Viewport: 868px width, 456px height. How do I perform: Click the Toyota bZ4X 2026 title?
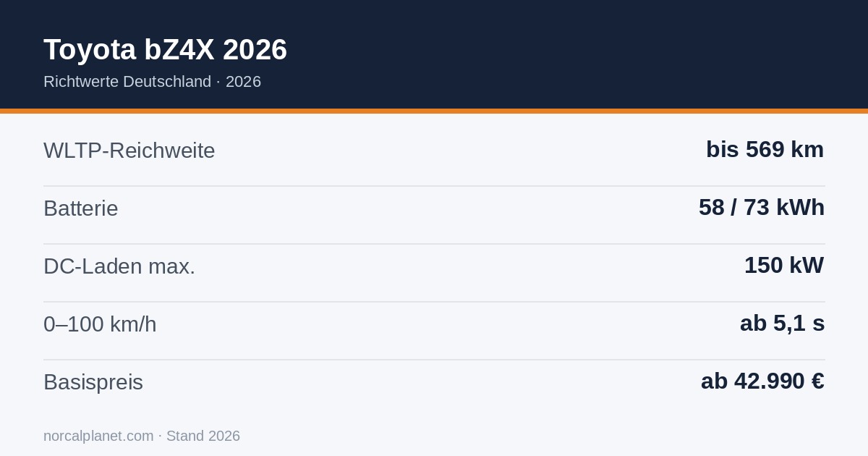coord(165,49)
